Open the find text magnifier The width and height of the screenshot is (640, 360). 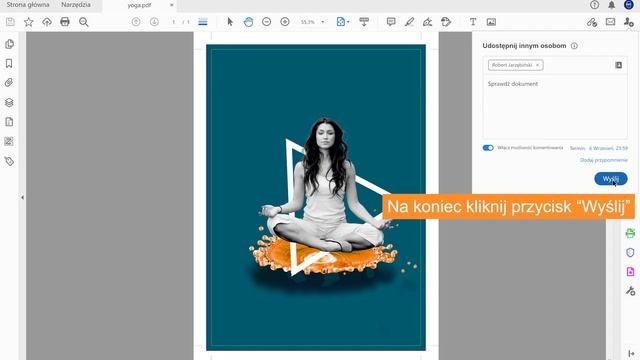84,22
